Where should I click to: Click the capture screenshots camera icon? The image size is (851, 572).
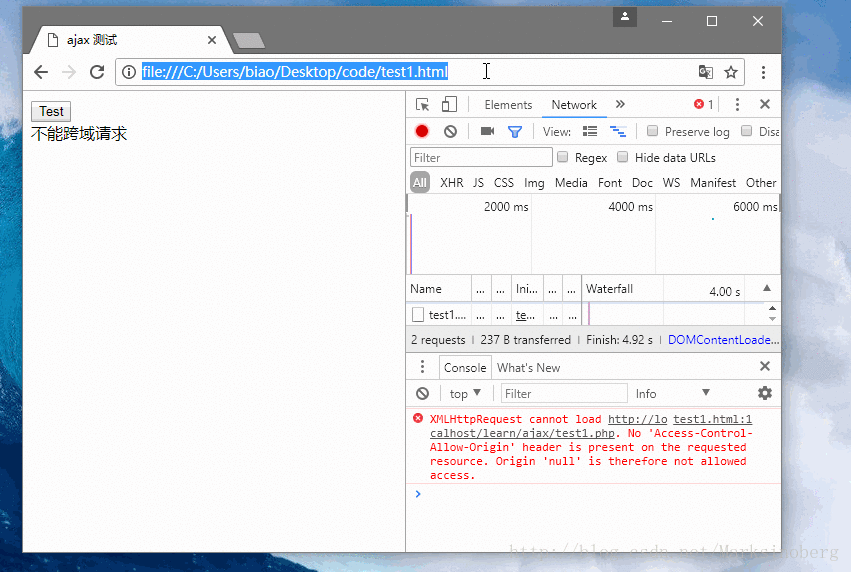click(x=487, y=131)
